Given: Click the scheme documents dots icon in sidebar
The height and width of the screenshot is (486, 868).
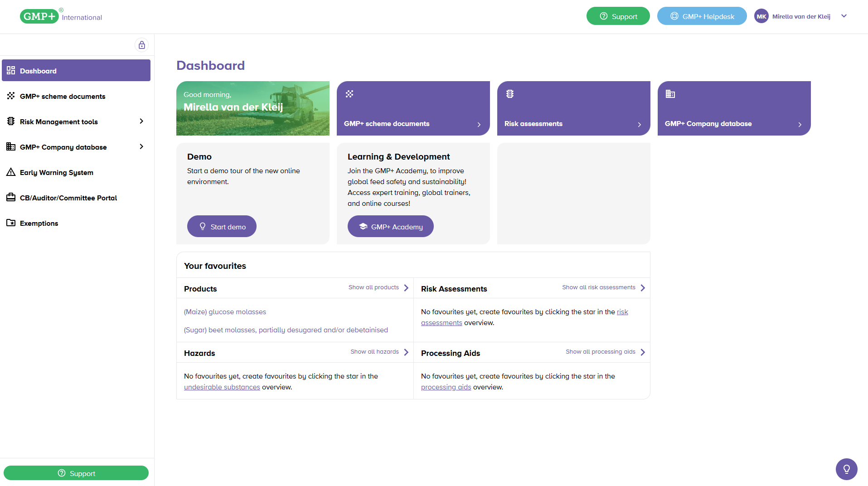Looking at the screenshot, I should 11,96.
